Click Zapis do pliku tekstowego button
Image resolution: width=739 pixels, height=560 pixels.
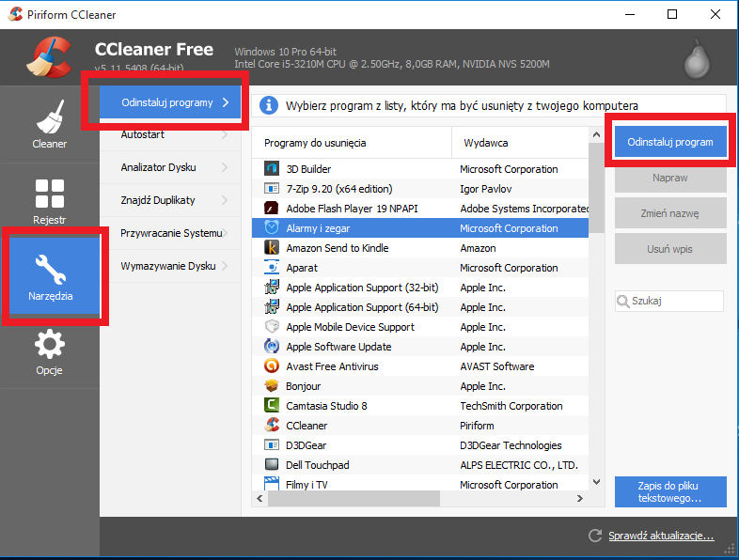[x=670, y=491]
